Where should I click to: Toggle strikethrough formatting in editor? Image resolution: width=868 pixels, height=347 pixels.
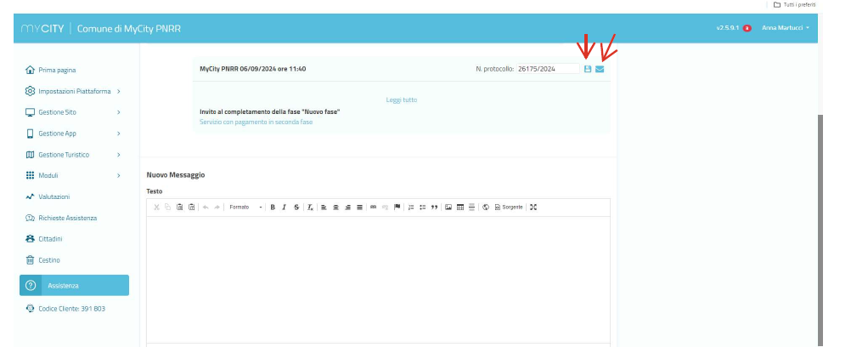296,207
